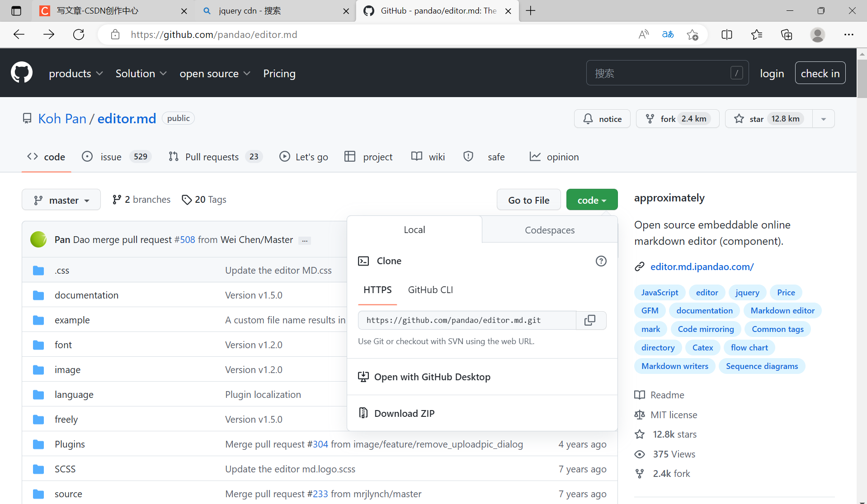The image size is (867, 504).
Task: Click the browser forward arrow
Action: tap(49, 35)
